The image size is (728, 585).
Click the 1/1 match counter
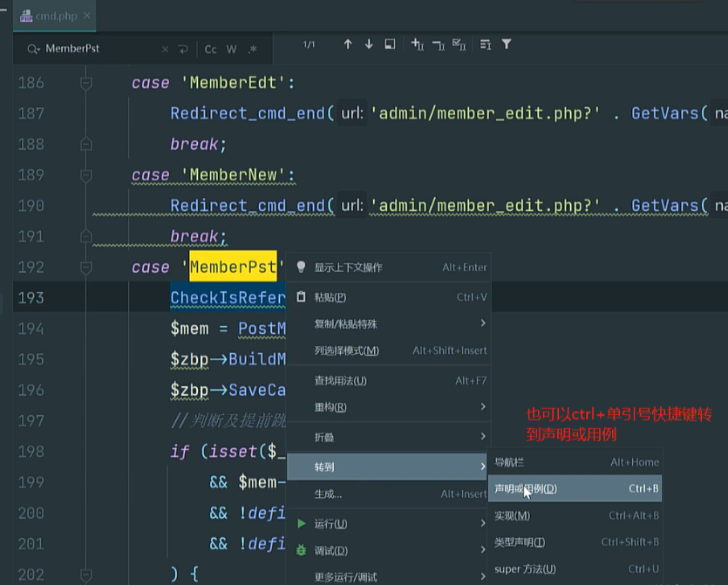(x=309, y=44)
